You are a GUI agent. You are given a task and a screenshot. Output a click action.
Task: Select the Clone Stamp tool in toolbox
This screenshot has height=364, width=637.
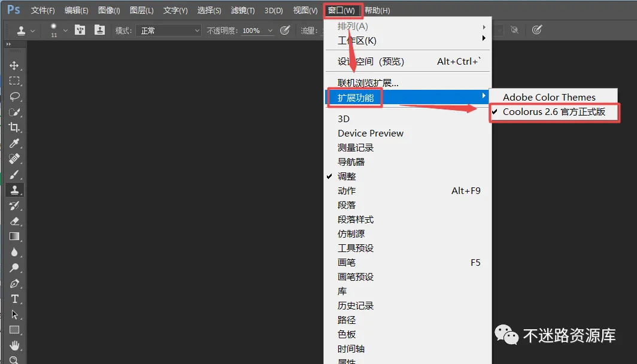[x=14, y=190]
